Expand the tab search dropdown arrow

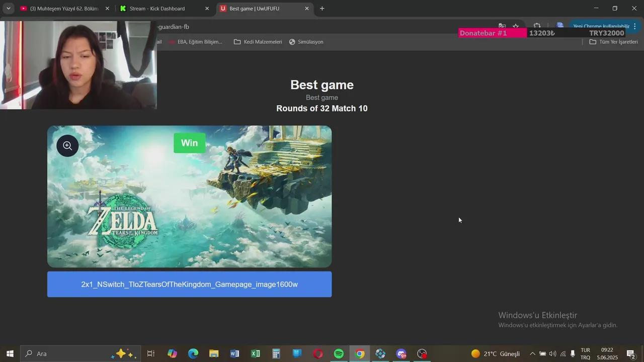[8, 9]
